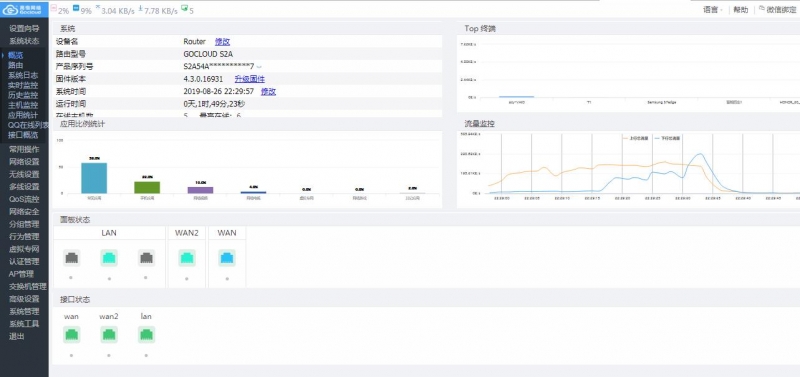
Task: Open the 语言 language dropdown
Action: pyautogui.click(x=713, y=9)
